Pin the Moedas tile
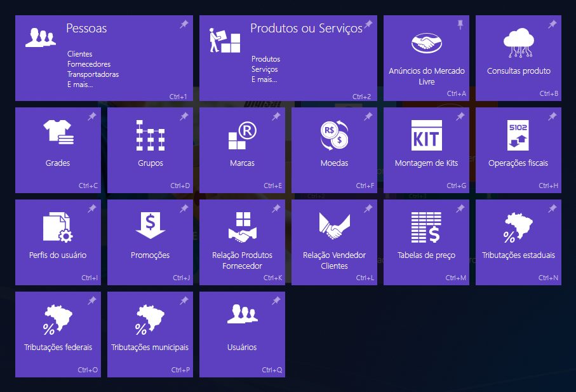This screenshot has width=576, height=392. [368, 116]
